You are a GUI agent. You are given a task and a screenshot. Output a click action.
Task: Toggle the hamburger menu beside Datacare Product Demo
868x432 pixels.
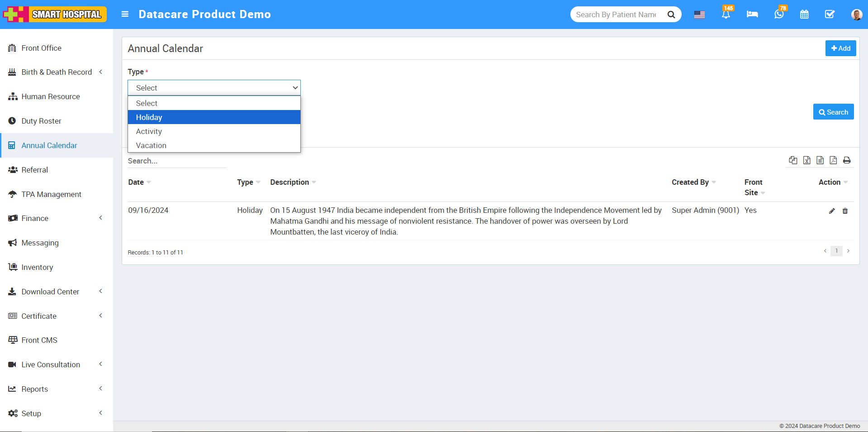coord(125,14)
